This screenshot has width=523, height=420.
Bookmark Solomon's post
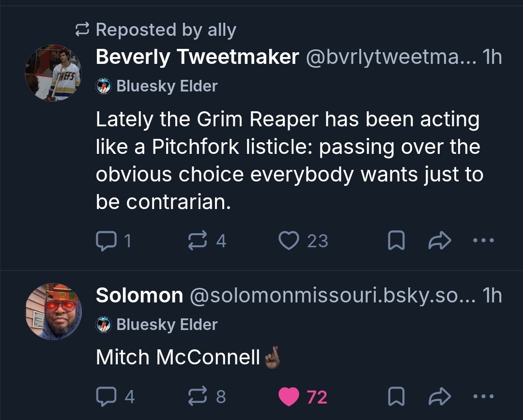pyautogui.click(x=396, y=397)
